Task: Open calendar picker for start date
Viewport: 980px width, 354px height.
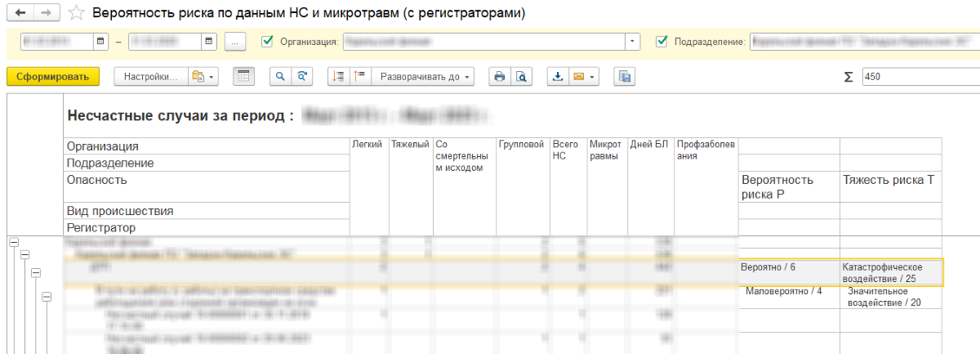Action: (x=100, y=41)
